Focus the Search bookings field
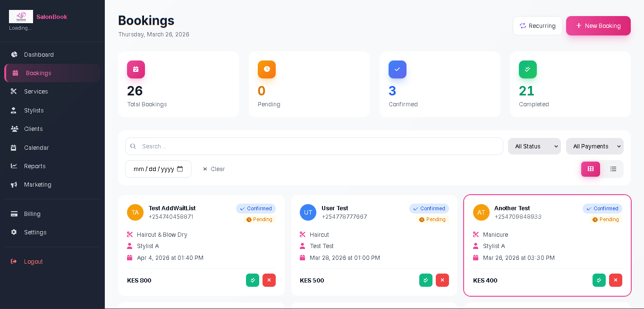 click(314, 146)
